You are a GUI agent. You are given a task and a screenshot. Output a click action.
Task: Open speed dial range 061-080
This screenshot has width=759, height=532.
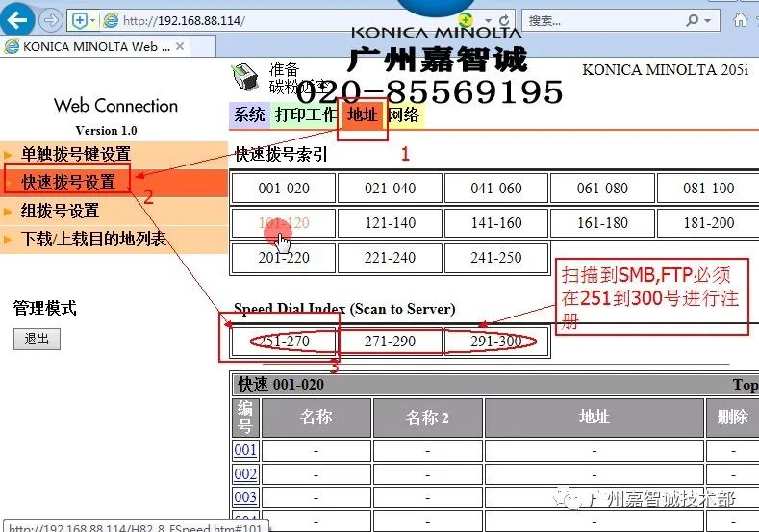tap(602, 188)
